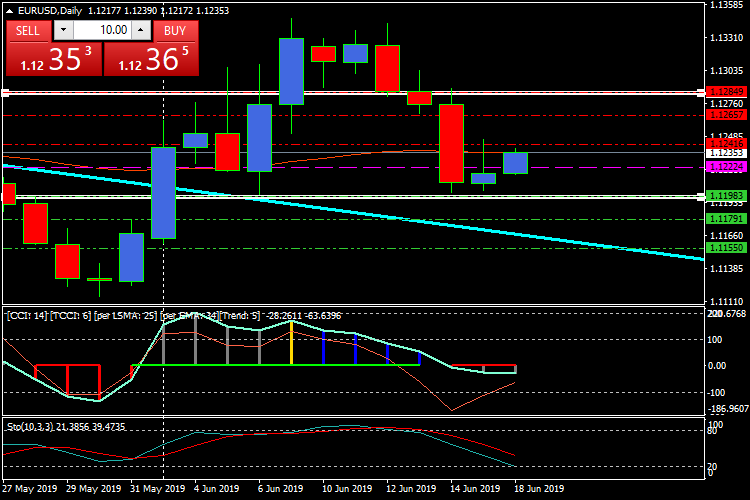
Task: Collapse one-click trading panel triangle
Action: [10, 11]
